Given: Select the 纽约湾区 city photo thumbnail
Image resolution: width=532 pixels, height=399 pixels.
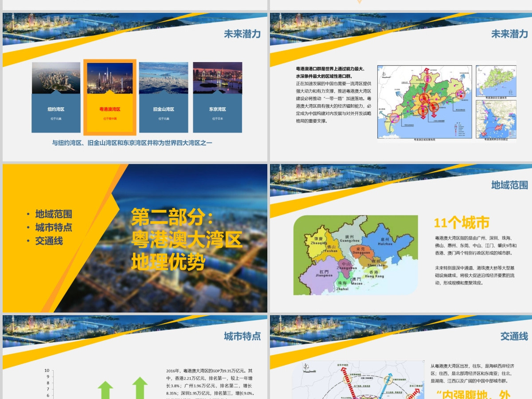Looking at the screenshot, I should [56, 78].
